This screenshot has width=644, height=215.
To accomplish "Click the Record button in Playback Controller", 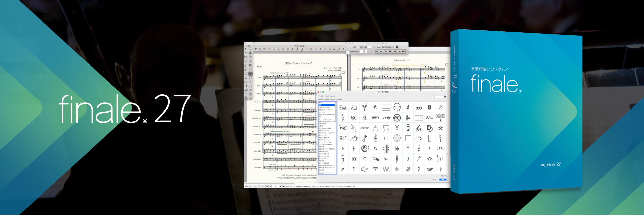I will pos(395,51).
